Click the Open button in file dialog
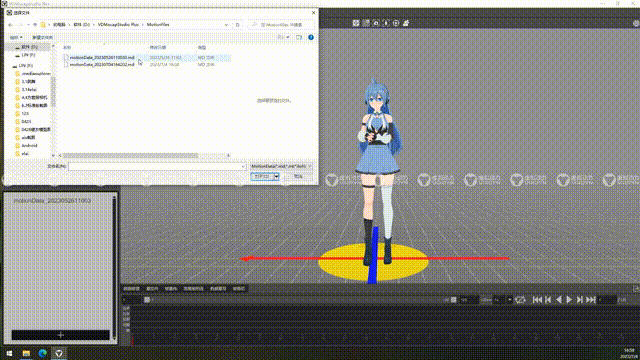Image resolution: width=640 pixels, height=360 pixels. [262, 177]
